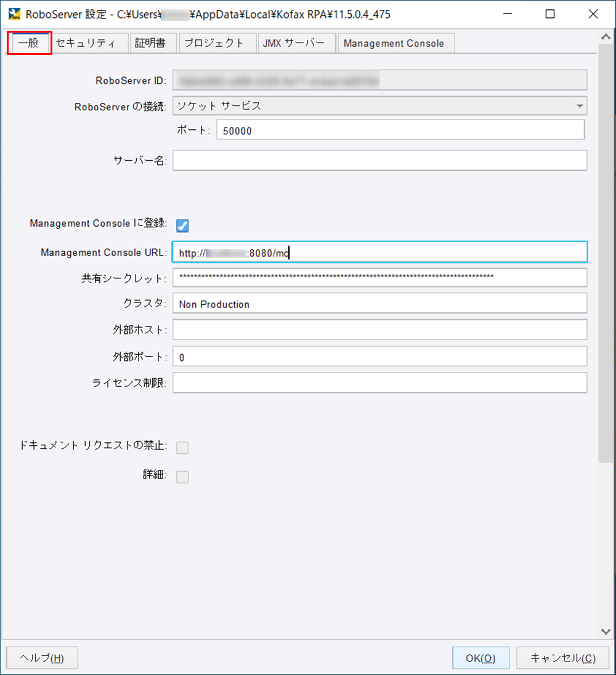The image size is (616, 675).
Task: Click the scrollbar down arrow
Action: tap(606, 631)
